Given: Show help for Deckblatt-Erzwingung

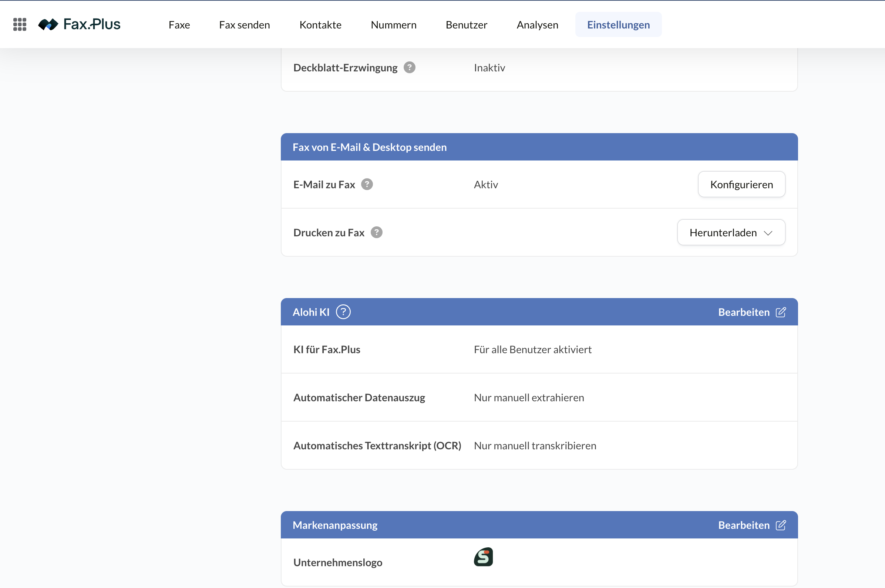Looking at the screenshot, I should pyautogui.click(x=409, y=68).
